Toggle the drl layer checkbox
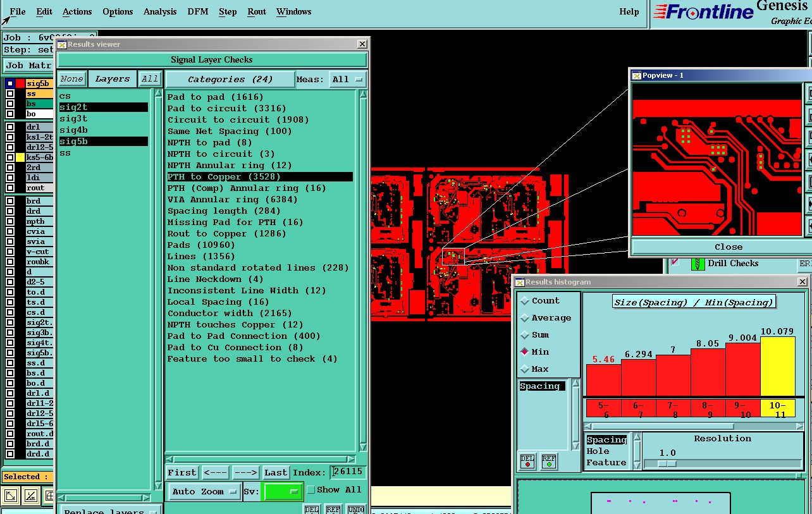The image size is (812, 514). click(x=10, y=127)
